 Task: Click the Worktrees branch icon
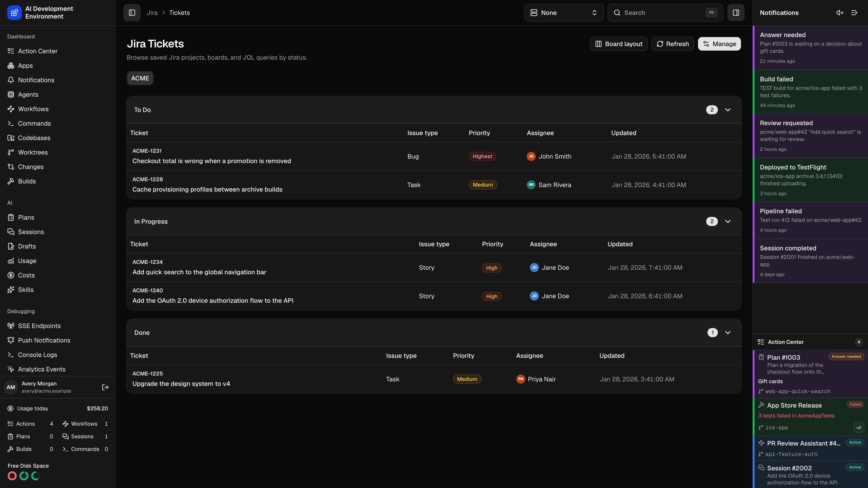(11, 152)
